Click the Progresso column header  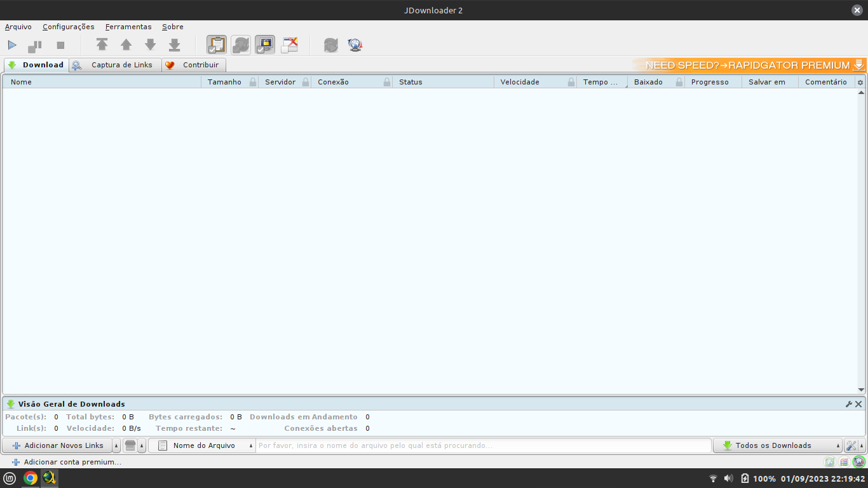[713, 82]
